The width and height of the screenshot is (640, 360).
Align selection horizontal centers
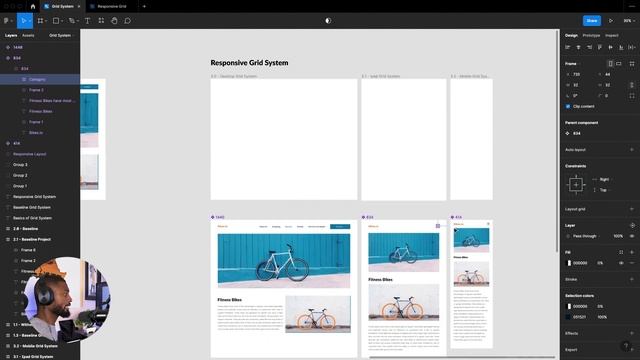578,47
